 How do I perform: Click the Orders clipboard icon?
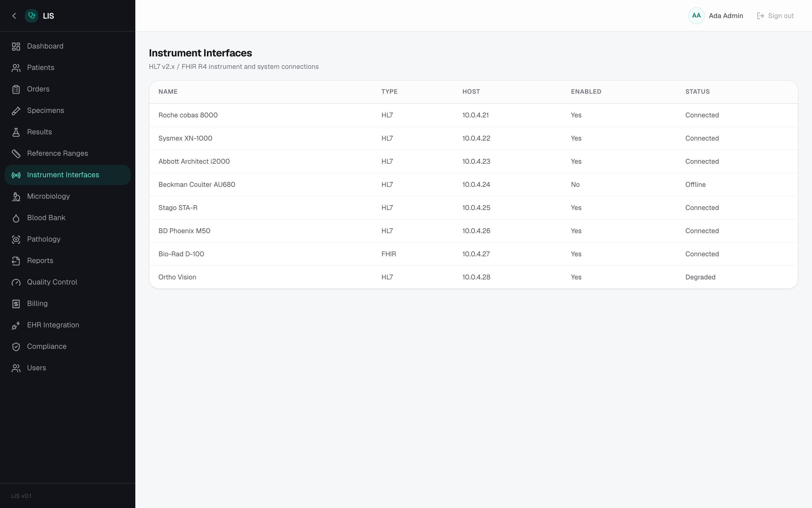[16, 89]
